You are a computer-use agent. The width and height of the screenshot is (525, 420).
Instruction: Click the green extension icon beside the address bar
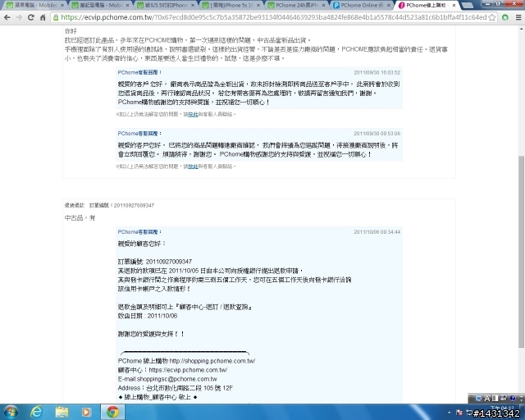505,17
